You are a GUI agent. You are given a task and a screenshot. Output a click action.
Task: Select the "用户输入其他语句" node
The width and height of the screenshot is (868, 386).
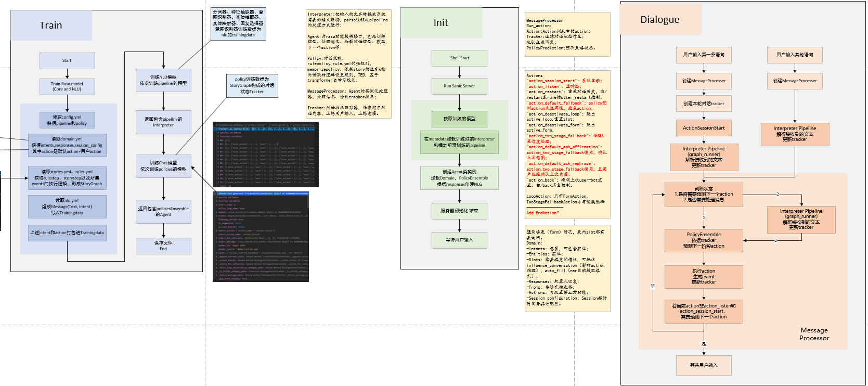(795, 55)
